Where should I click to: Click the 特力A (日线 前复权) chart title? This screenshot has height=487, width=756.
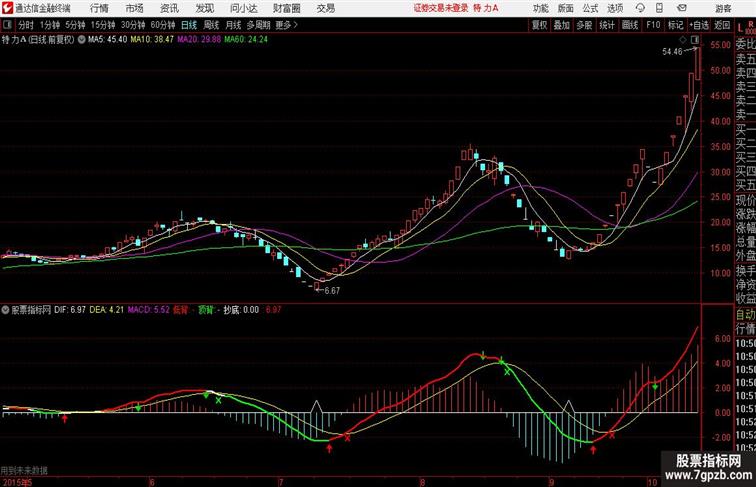[38, 40]
